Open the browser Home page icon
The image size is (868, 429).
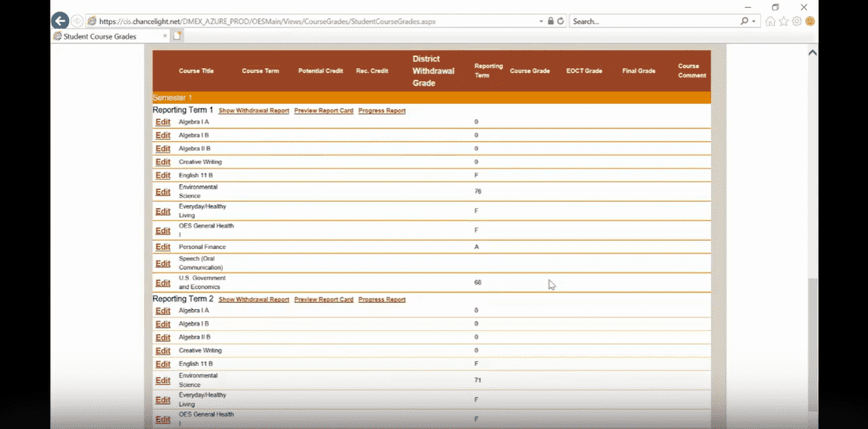click(771, 21)
